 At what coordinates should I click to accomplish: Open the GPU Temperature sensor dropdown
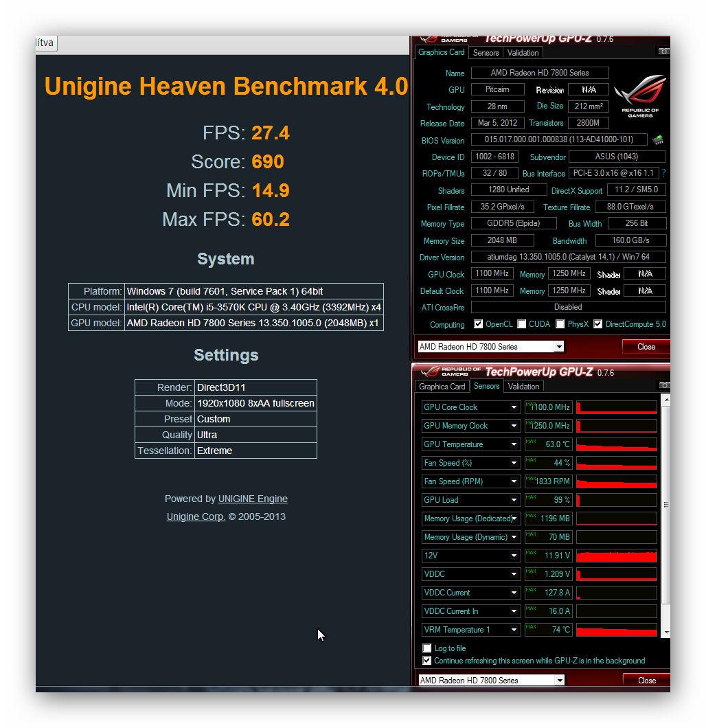click(514, 444)
